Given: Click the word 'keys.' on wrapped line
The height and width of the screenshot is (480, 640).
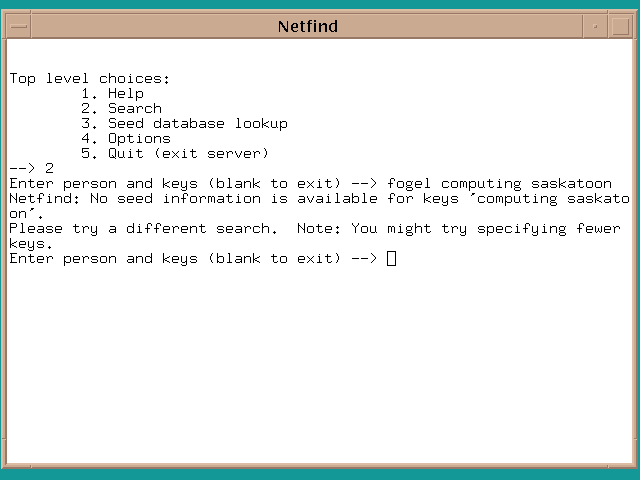Looking at the screenshot, I should [x=31, y=244].
